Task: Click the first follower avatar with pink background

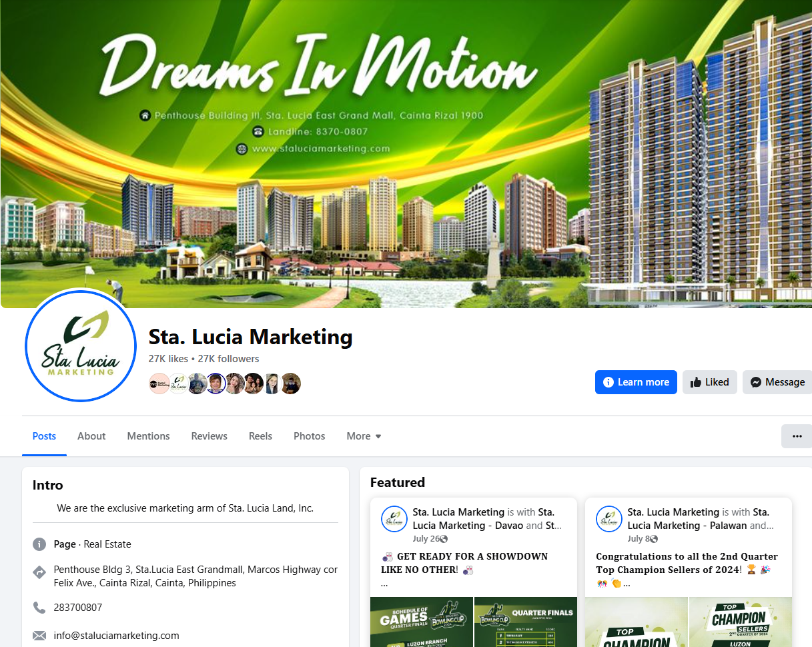Action: click(x=159, y=384)
